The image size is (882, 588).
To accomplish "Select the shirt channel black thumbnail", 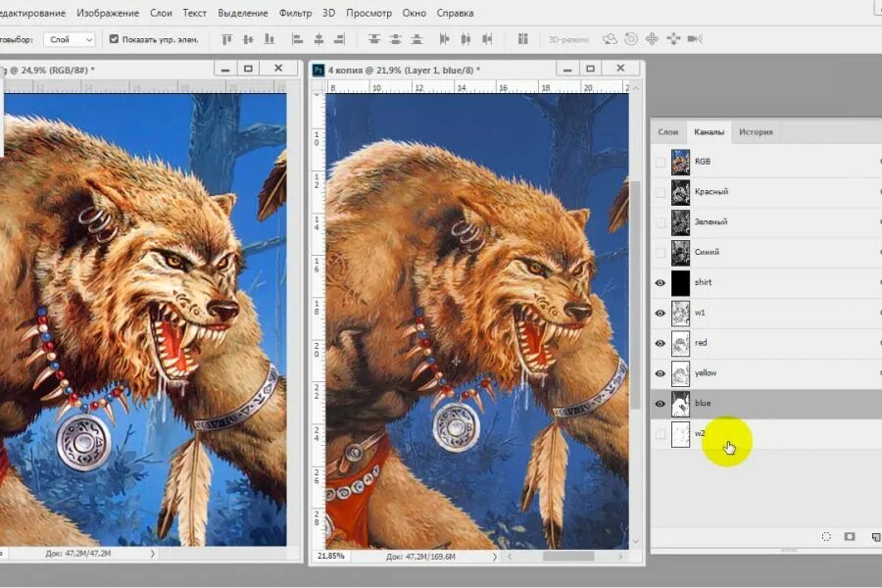I will (x=680, y=282).
